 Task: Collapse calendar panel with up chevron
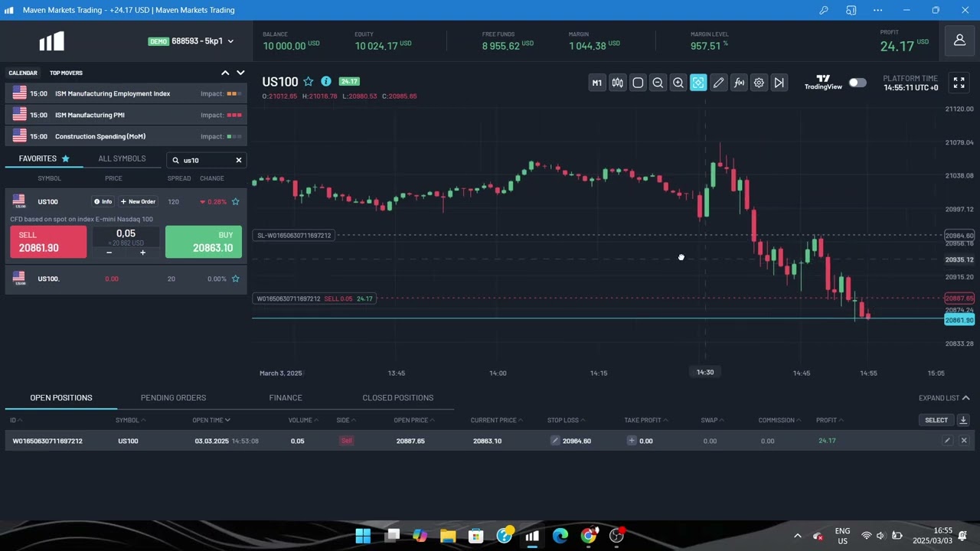click(x=225, y=73)
